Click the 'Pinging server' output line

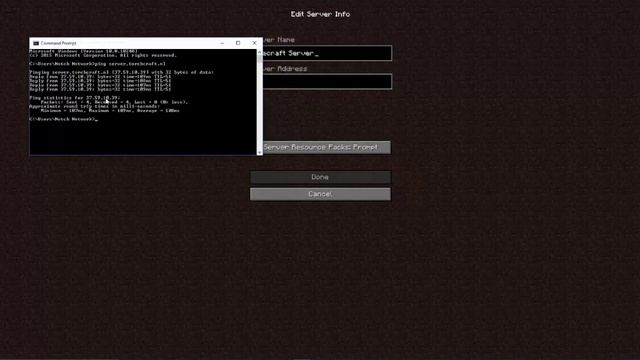coord(121,72)
